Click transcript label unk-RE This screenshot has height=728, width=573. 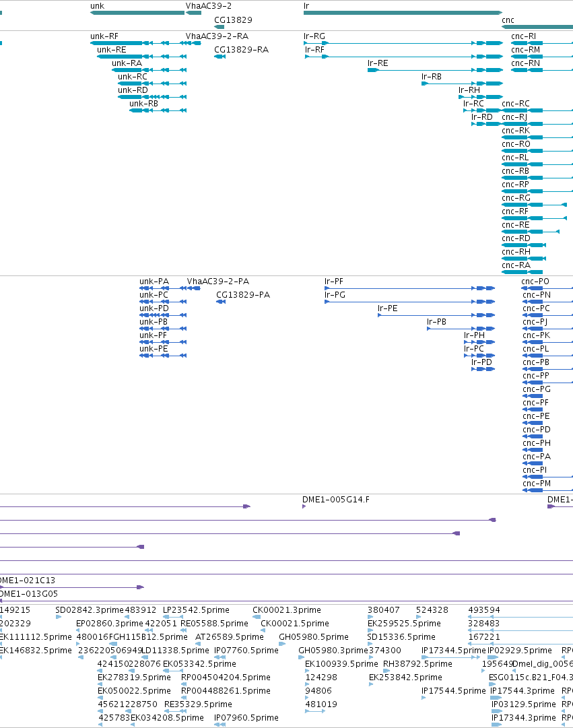[112, 50]
